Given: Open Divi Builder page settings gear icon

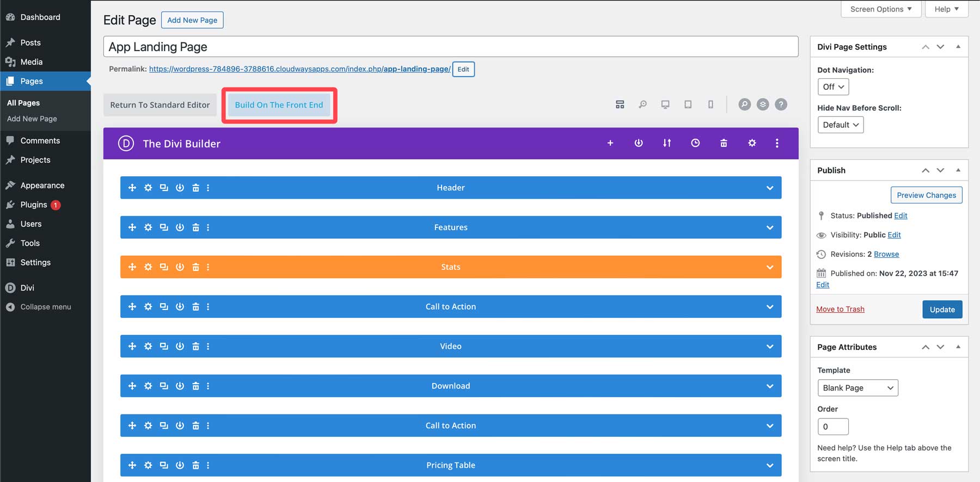Looking at the screenshot, I should [x=752, y=143].
